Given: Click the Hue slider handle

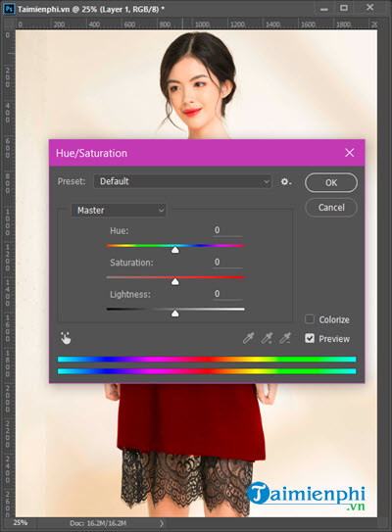Looking at the screenshot, I should 174,250.
